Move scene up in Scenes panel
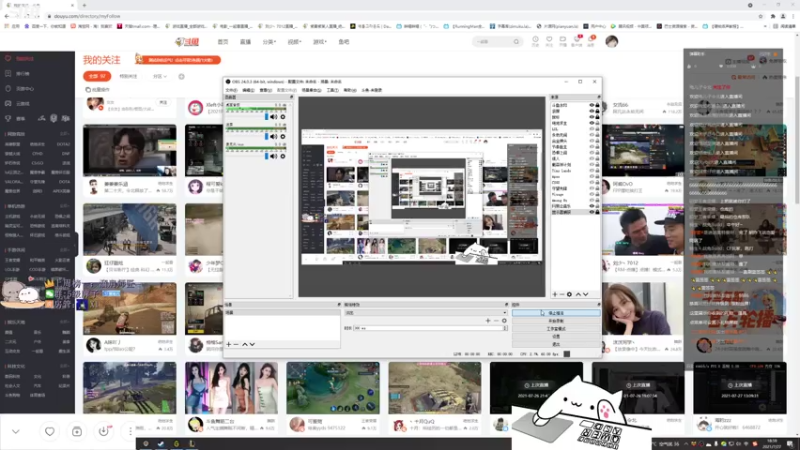 point(244,344)
